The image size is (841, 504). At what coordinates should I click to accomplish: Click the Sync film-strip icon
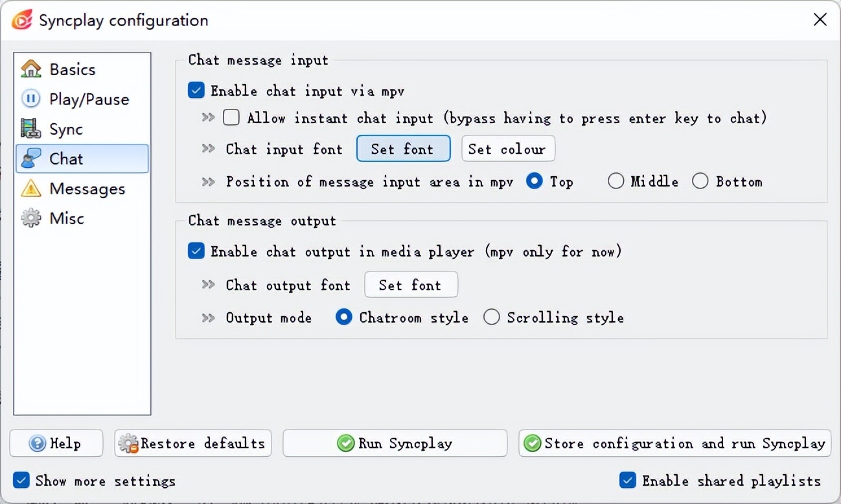pos(30,128)
